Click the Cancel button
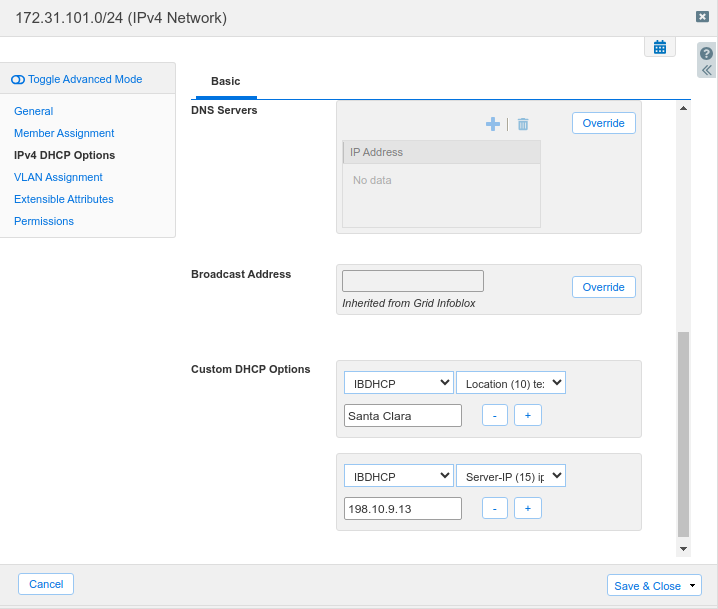 (x=46, y=584)
